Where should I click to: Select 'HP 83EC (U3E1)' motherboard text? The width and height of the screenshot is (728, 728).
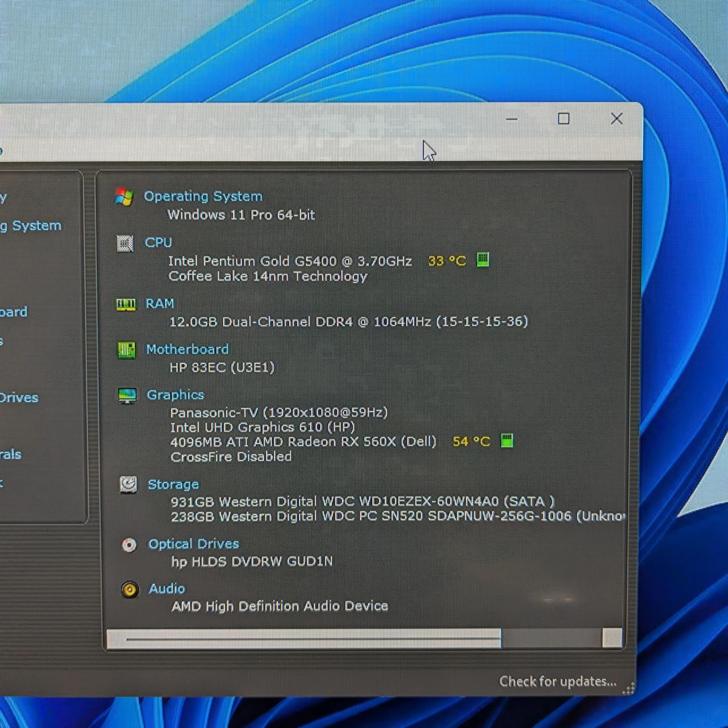pos(222,367)
